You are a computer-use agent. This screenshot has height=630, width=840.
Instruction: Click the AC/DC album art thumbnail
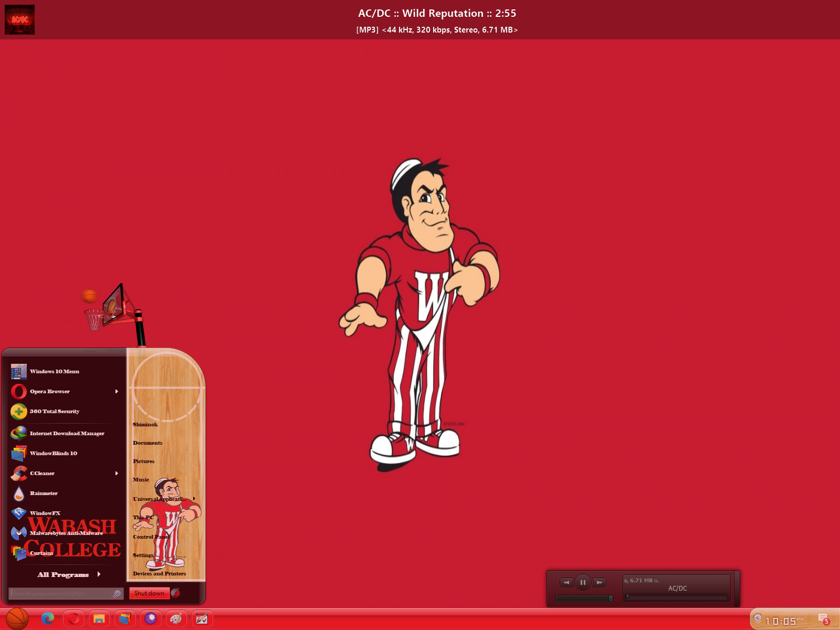19,19
